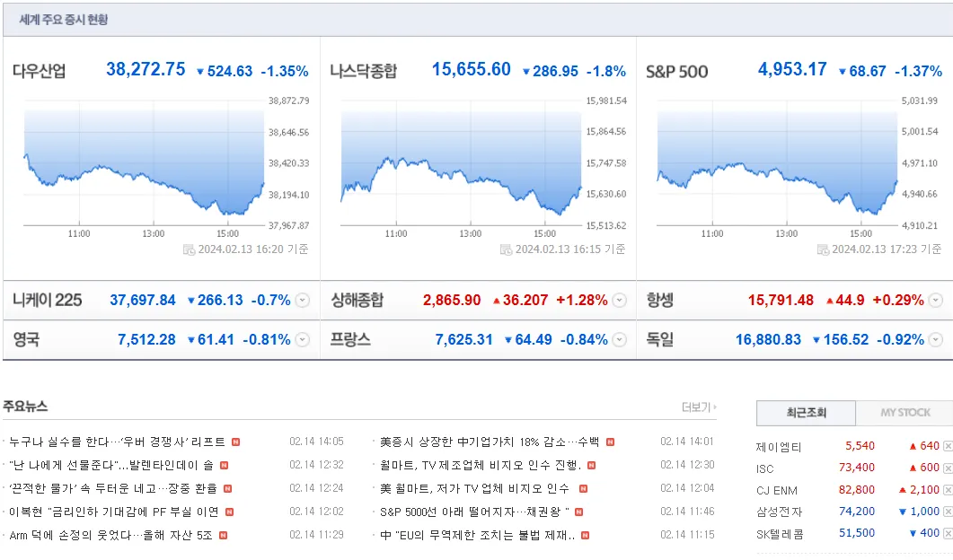
Task: Click the calendar icon under 다우산업 chart
Action: click(189, 249)
